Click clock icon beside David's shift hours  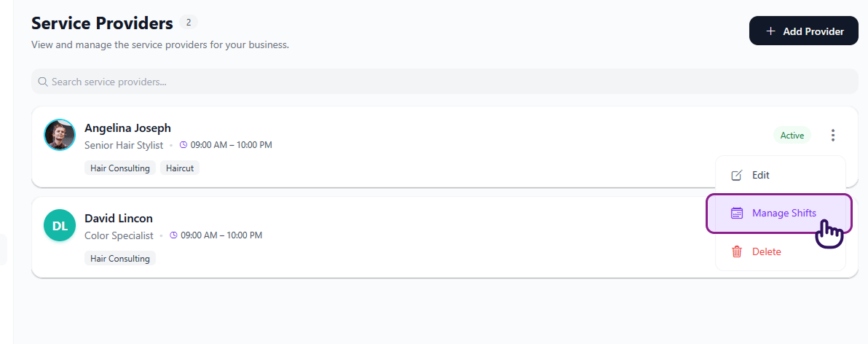[173, 235]
